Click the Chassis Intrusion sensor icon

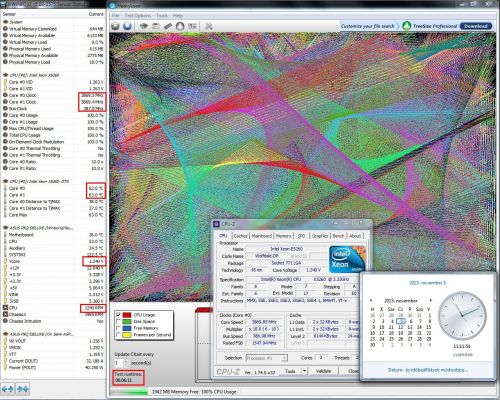(5, 321)
